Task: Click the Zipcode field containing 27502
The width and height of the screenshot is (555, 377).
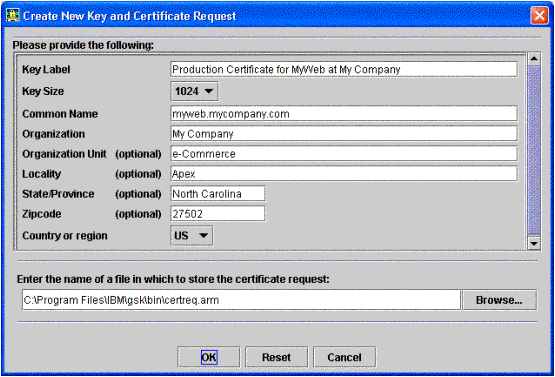Action: tap(218, 214)
